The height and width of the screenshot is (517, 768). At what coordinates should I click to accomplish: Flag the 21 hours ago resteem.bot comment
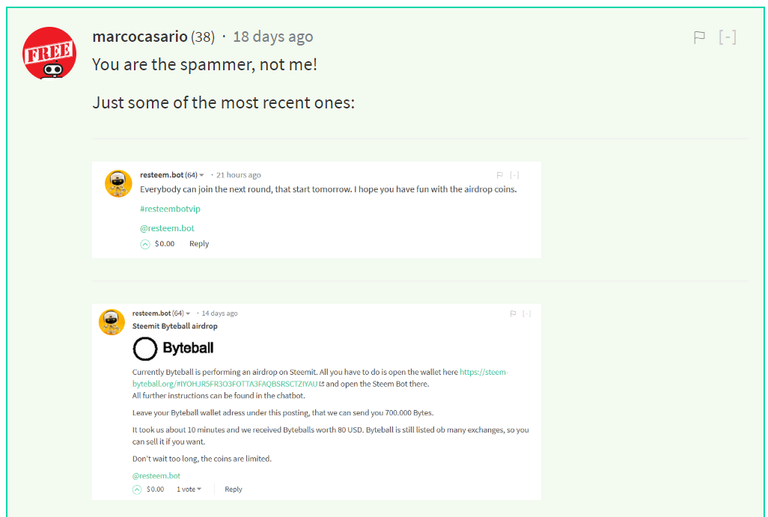click(500, 175)
